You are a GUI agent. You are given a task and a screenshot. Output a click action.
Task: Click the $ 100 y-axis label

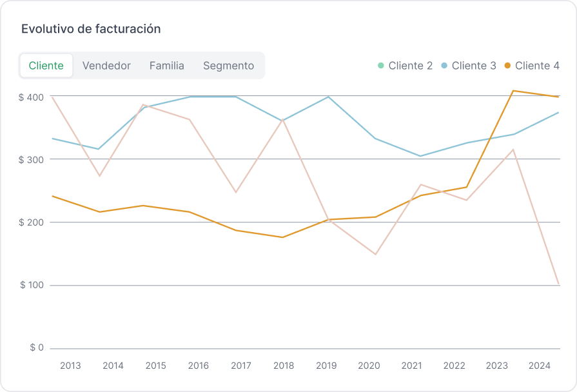[x=31, y=285]
